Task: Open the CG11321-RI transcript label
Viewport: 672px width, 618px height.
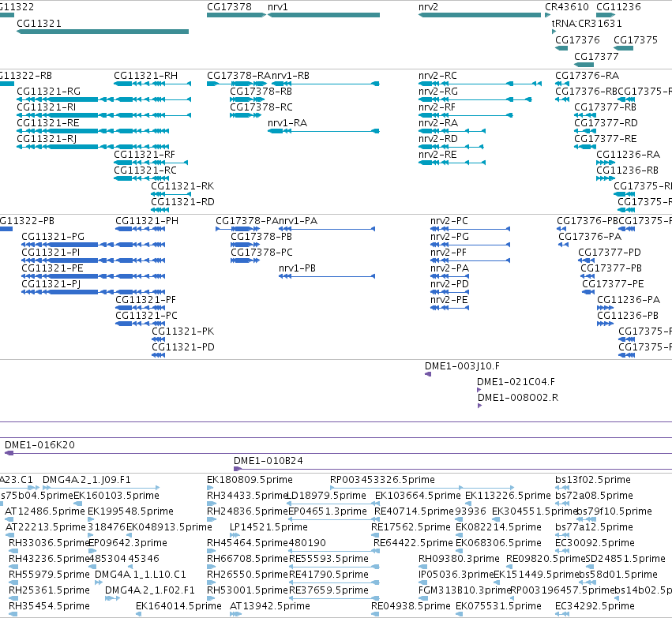Action: 47,107
